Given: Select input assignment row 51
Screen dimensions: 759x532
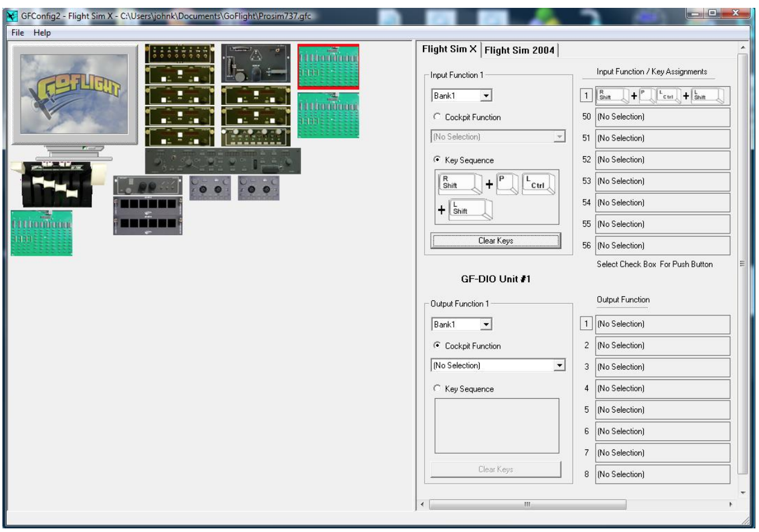Looking at the screenshot, I should click(x=662, y=138).
